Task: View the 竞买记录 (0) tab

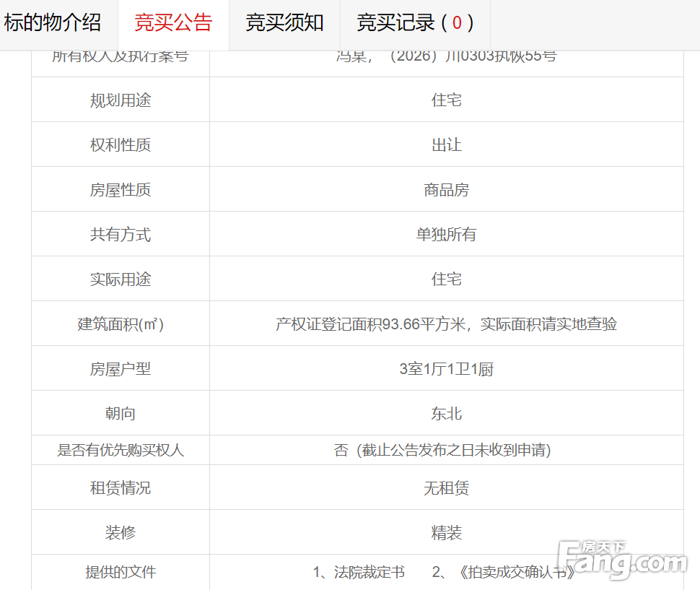Action: [x=415, y=23]
